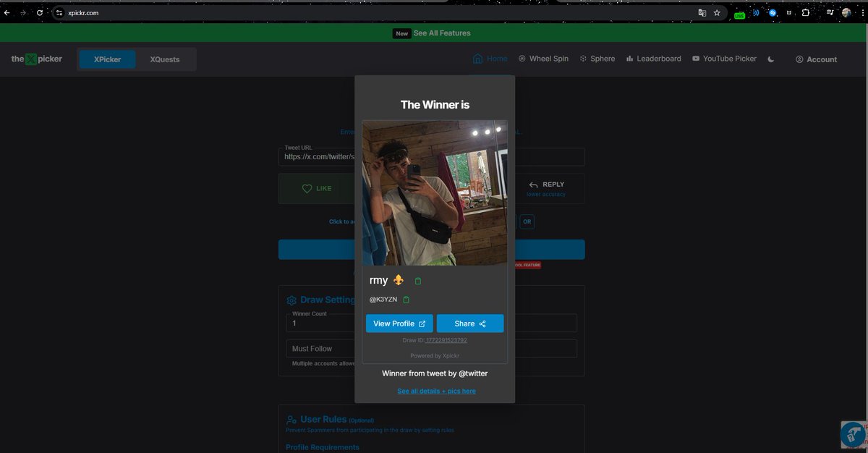The width and height of the screenshot is (868, 453).
Task: Click the User Rules person icon
Action: point(292,419)
